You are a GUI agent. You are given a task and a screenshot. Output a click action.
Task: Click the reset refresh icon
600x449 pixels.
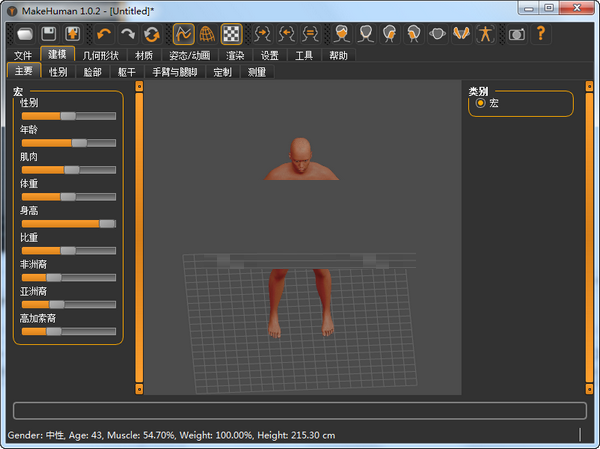pyautogui.click(x=151, y=34)
